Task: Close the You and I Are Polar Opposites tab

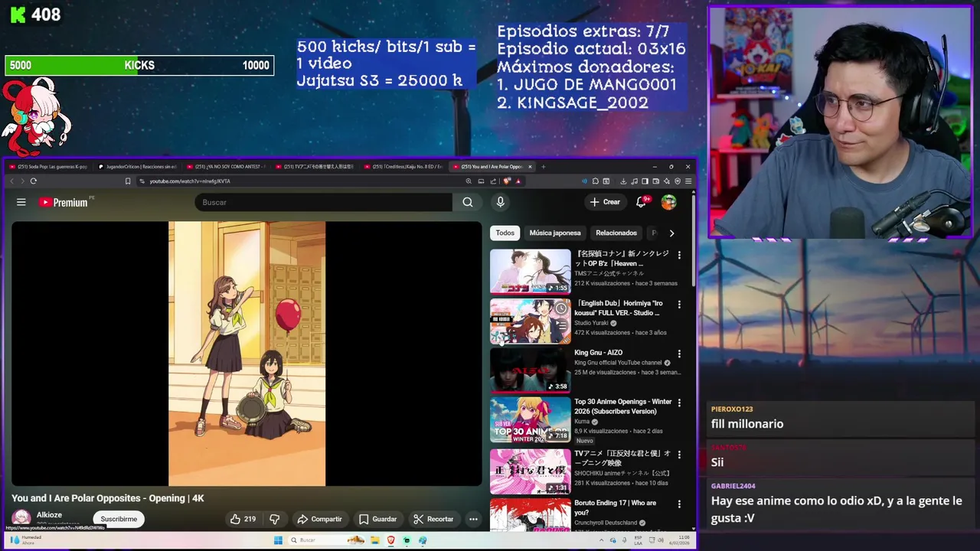Action: (530, 167)
